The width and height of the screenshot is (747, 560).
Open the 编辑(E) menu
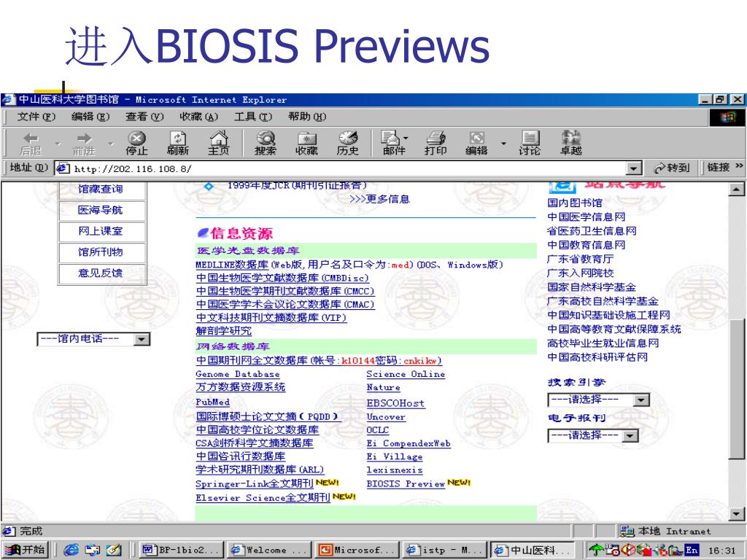[x=90, y=117]
